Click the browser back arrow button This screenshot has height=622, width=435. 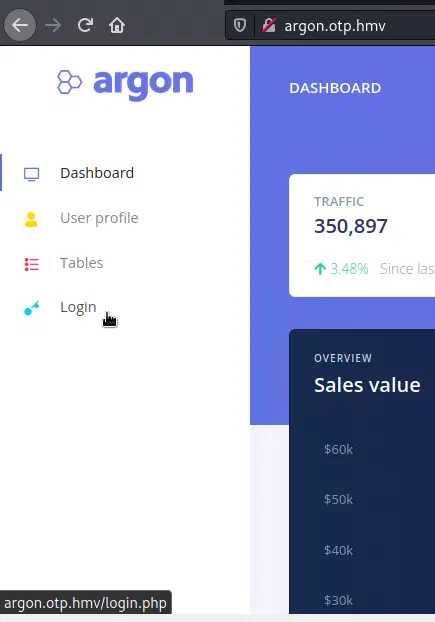[x=20, y=25]
